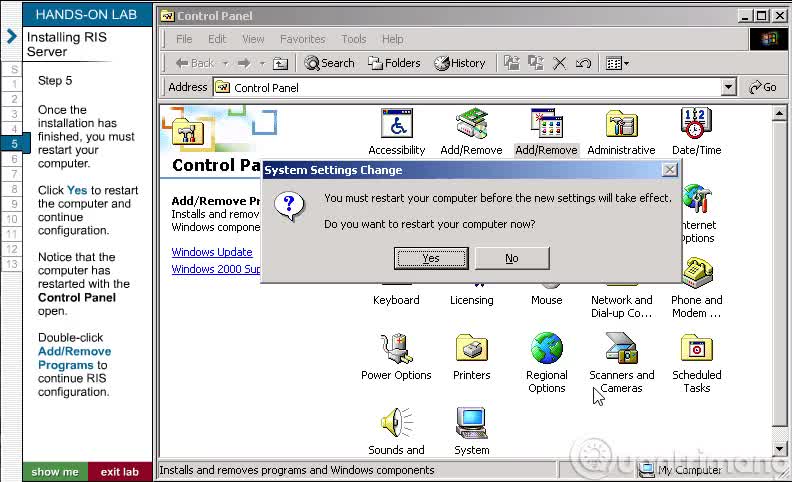Click the Delete X toolbar icon
The height and width of the screenshot is (482, 792).
pos(559,63)
